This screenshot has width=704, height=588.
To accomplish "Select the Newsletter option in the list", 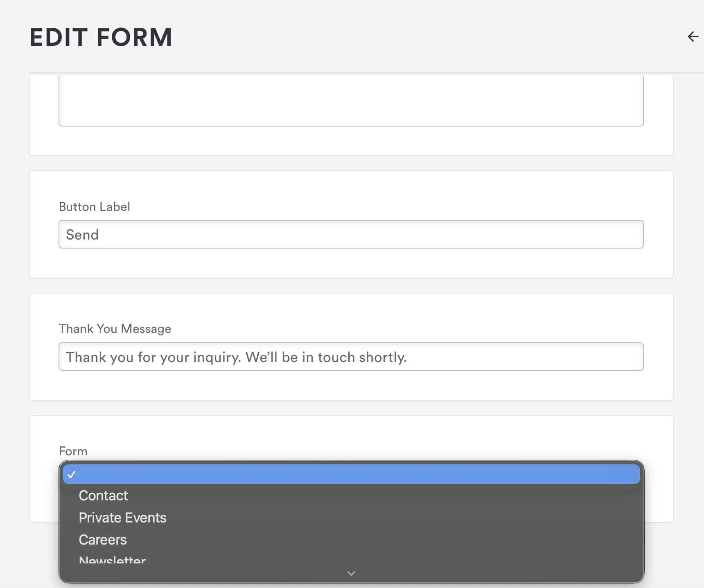I will (x=112, y=560).
